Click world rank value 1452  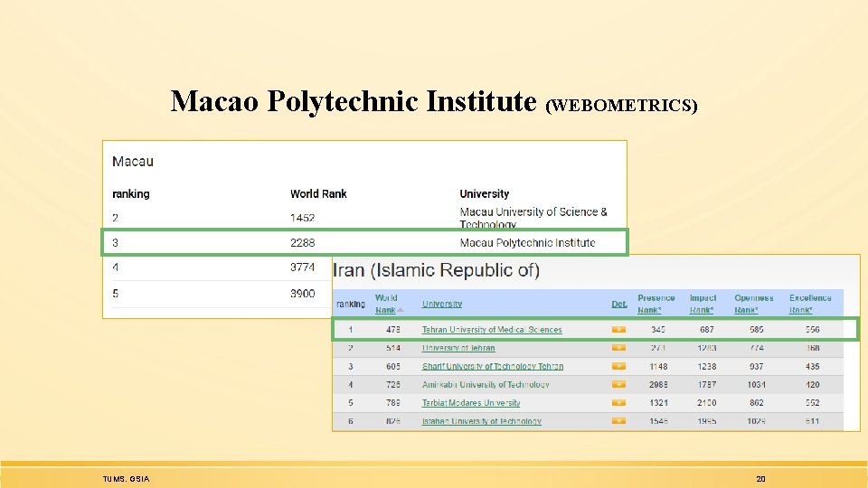(302, 218)
